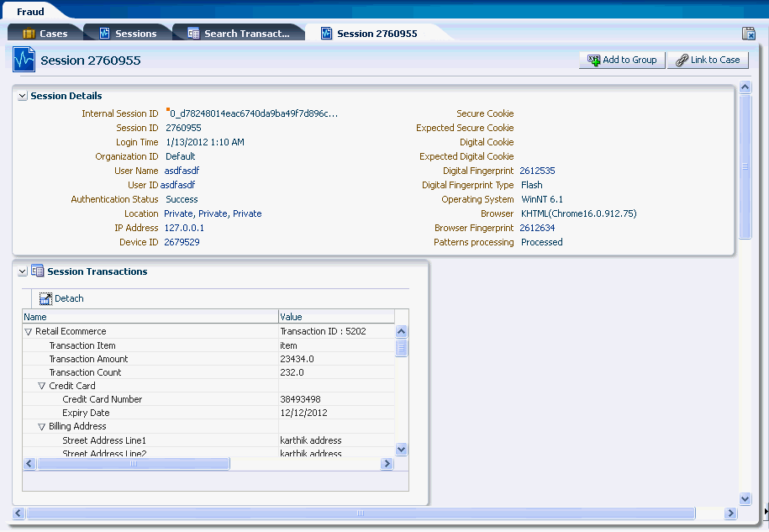
Task: Select the Street Address Line1 row
Action: [x=208, y=440]
